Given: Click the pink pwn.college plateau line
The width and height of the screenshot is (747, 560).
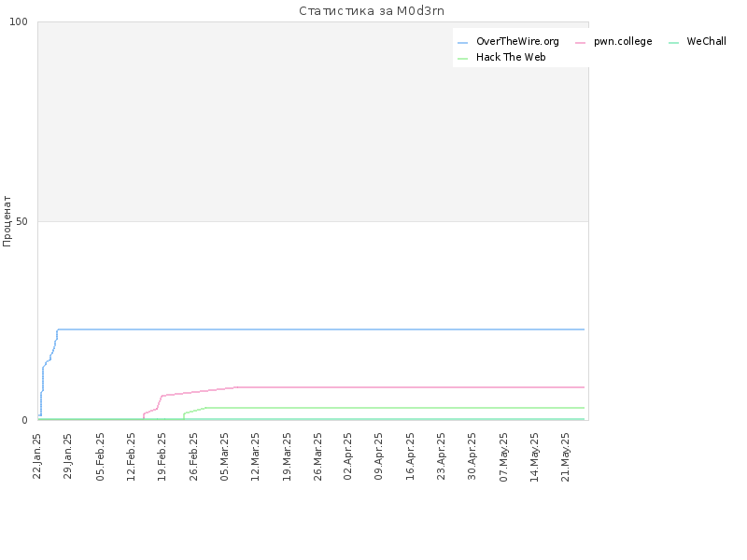Looking at the screenshot, I should (x=410, y=387).
